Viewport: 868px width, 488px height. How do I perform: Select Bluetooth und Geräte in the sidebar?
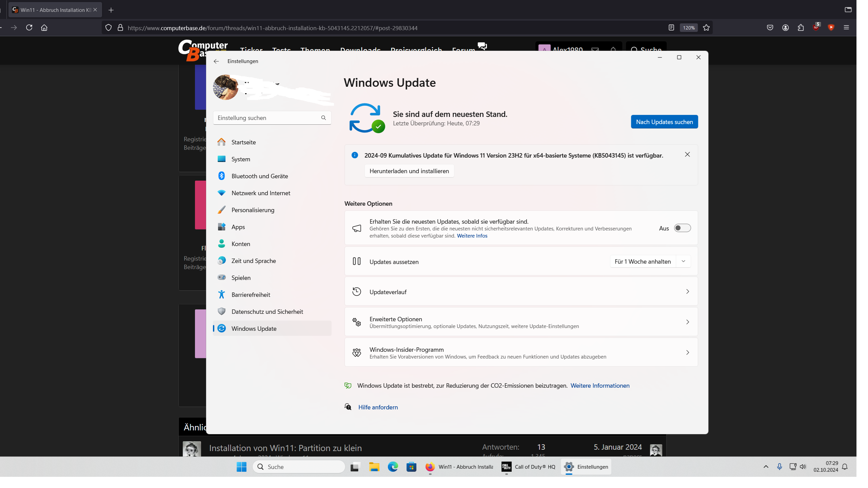(x=260, y=176)
